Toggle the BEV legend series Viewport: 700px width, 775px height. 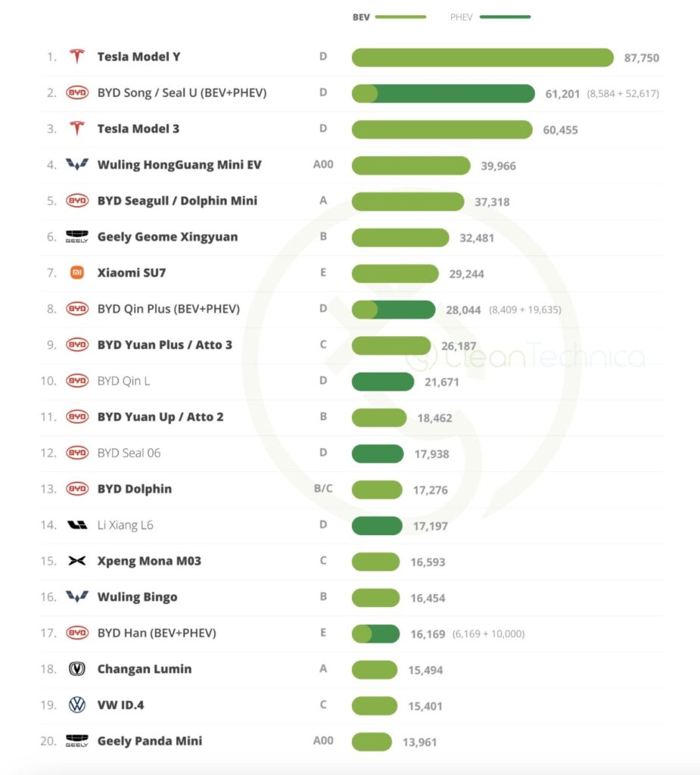[x=389, y=17]
